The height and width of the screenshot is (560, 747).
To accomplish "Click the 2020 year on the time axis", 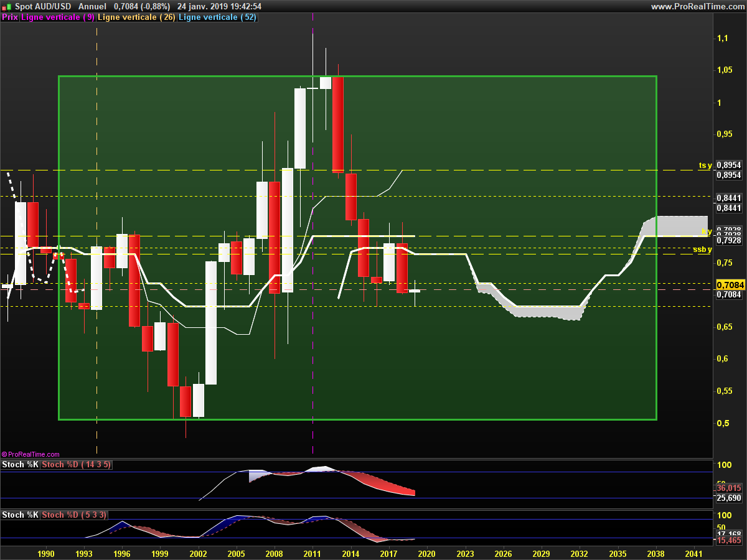I will pos(426,554).
